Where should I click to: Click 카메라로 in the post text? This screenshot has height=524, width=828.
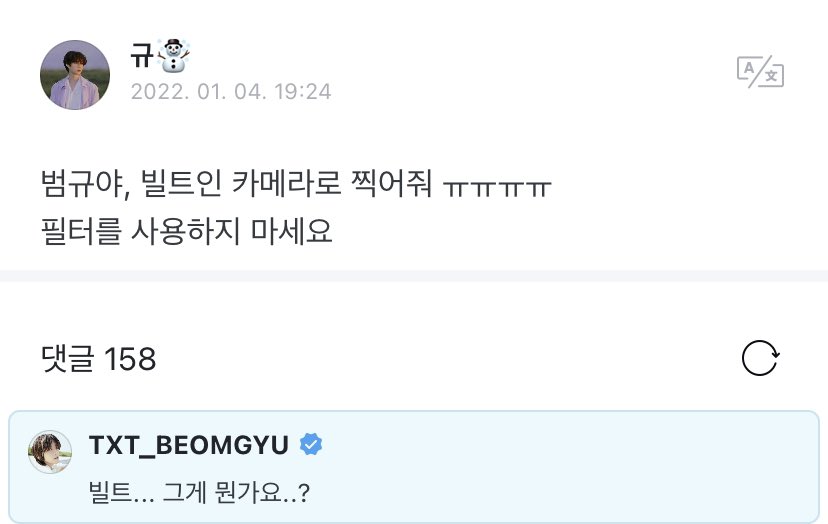286,184
